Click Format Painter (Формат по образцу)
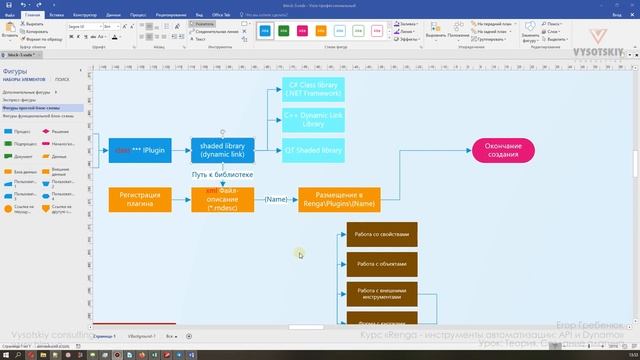 coord(41,39)
